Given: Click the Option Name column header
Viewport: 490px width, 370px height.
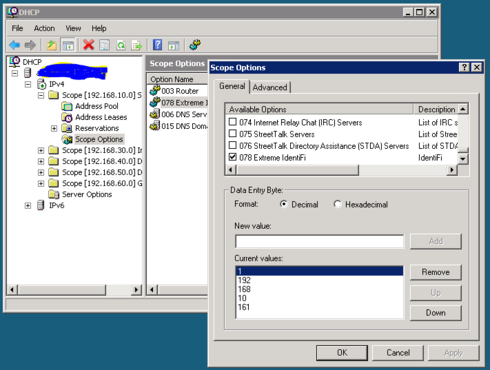Looking at the screenshot, I should pyautogui.click(x=177, y=79).
